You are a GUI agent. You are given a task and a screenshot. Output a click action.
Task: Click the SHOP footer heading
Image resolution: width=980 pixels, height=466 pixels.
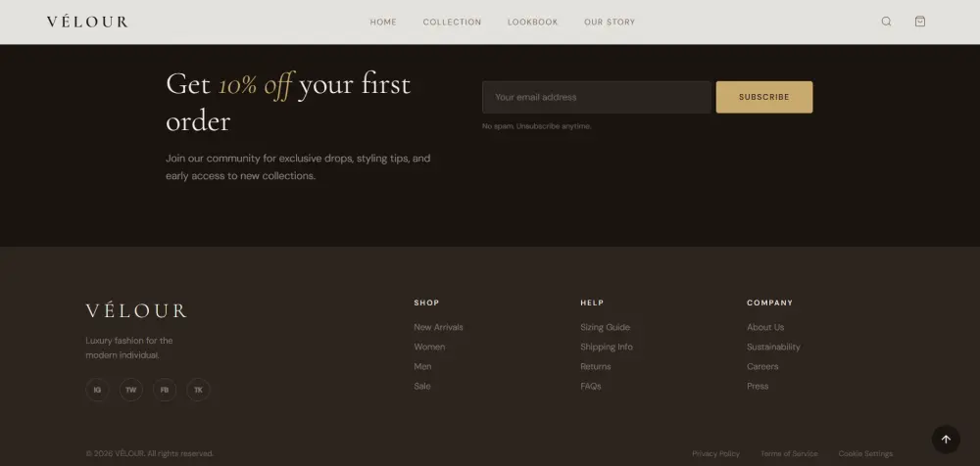click(426, 303)
